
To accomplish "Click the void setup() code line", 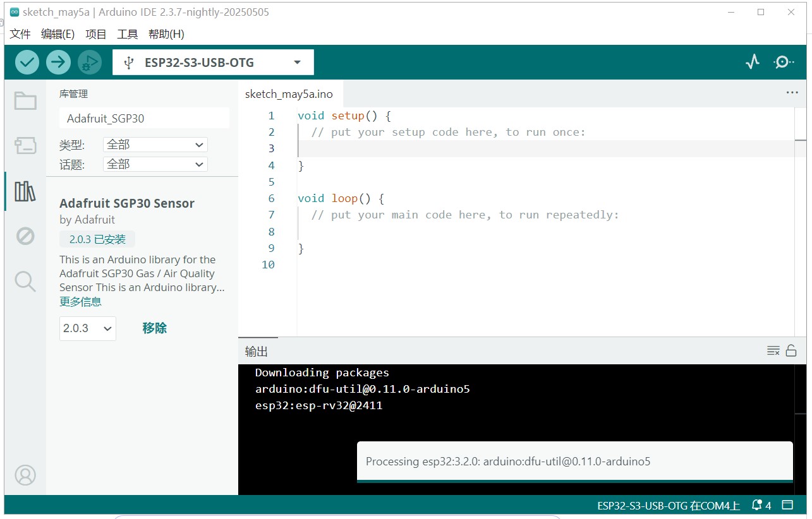I will click(344, 116).
